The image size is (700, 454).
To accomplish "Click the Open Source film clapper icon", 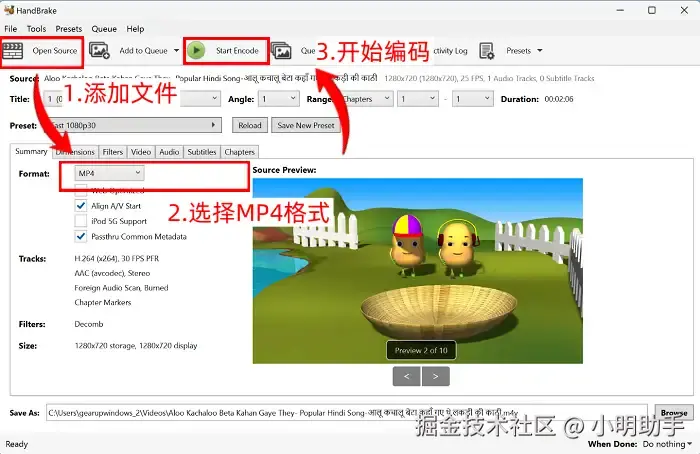I will (12, 51).
